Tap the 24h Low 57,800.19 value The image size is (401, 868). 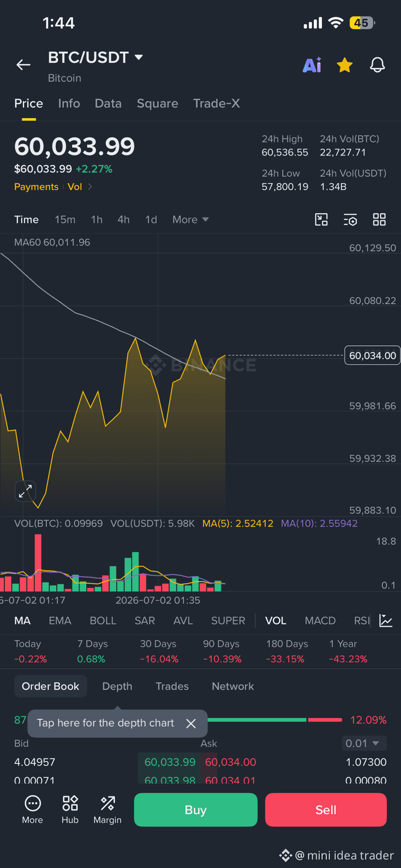(x=285, y=186)
